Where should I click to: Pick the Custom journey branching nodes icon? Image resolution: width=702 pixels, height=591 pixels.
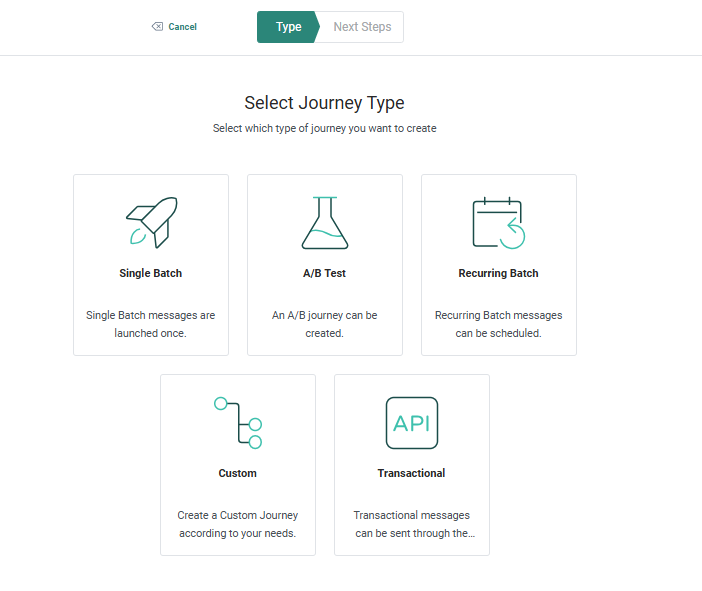pyautogui.click(x=238, y=422)
